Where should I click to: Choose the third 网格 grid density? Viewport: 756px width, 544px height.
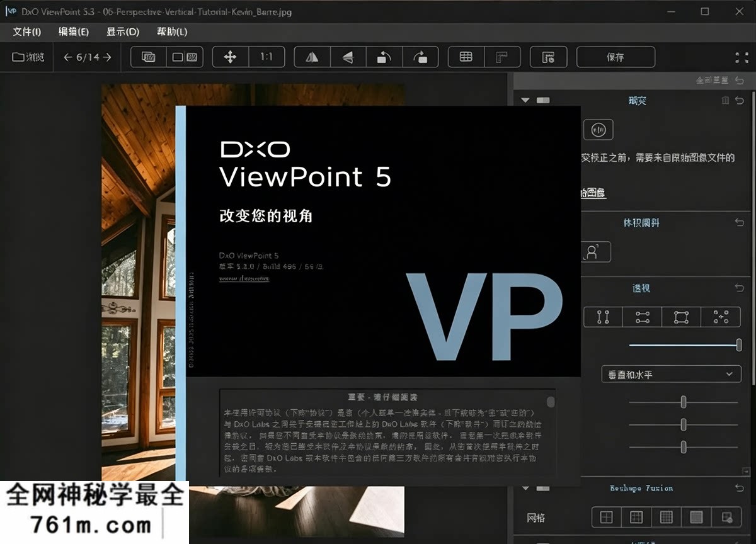[x=666, y=518]
